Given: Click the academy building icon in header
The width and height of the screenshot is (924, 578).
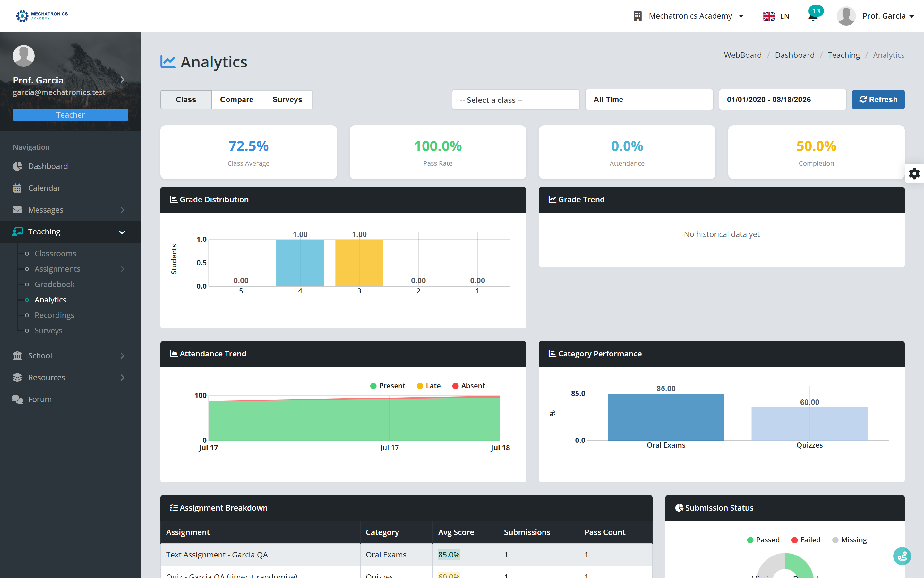Looking at the screenshot, I should click(637, 16).
